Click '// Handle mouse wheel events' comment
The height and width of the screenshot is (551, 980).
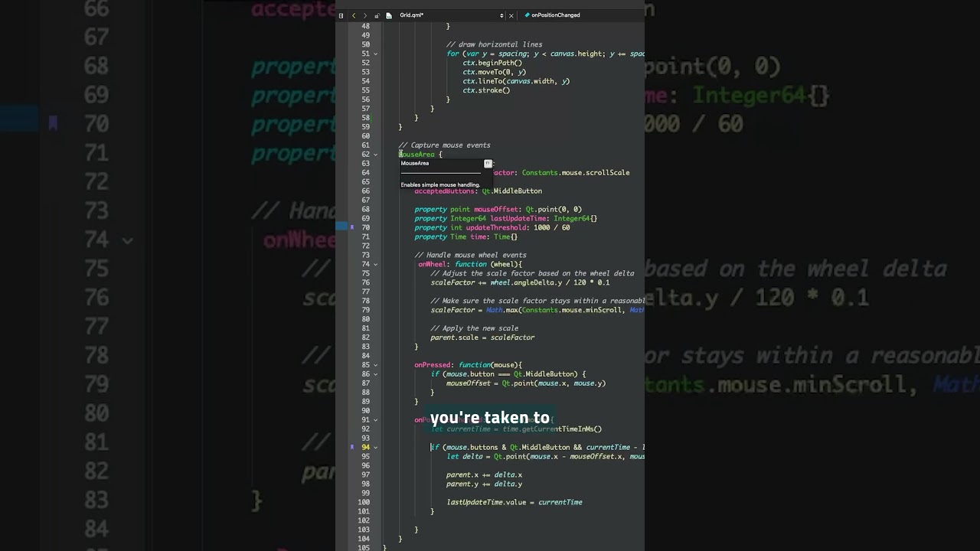[471, 255]
